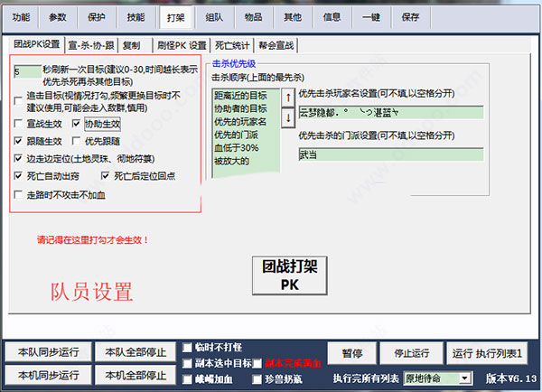
Task: Click the priority player name input field
Action: click(x=391, y=112)
